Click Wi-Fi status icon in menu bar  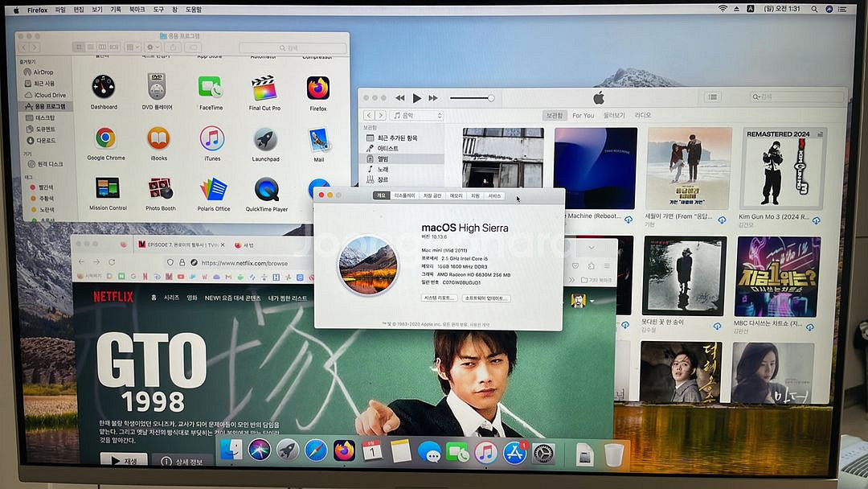pyautogui.click(x=723, y=9)
